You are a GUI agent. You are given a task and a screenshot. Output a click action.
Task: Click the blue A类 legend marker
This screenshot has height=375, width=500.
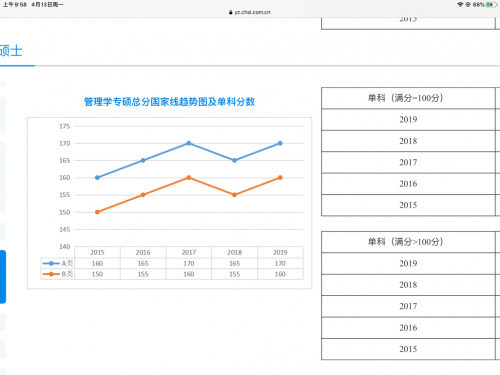[51, 263]
